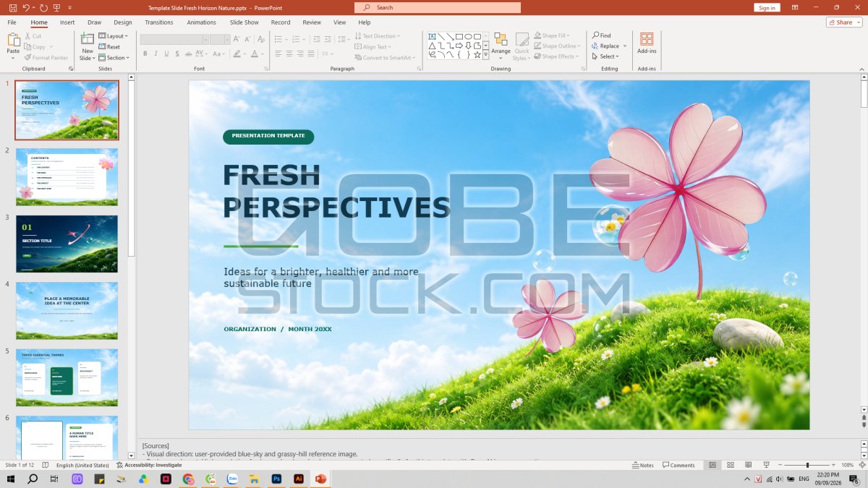Viewport: 868px width, 488px height.
Task: Click the Share button
Action: point(844,22)
